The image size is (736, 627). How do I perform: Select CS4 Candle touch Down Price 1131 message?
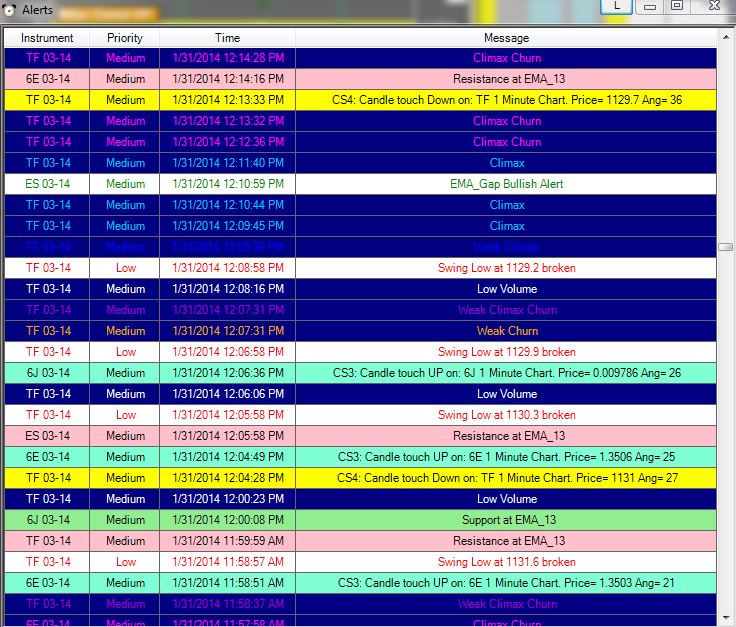click(x=507, y=478)
